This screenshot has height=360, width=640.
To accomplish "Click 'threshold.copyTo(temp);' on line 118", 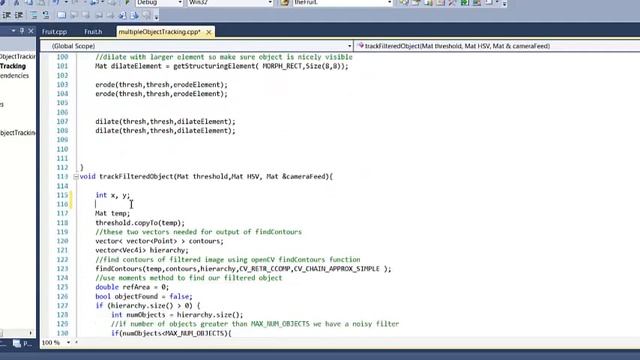I will (x=140, y=223).
